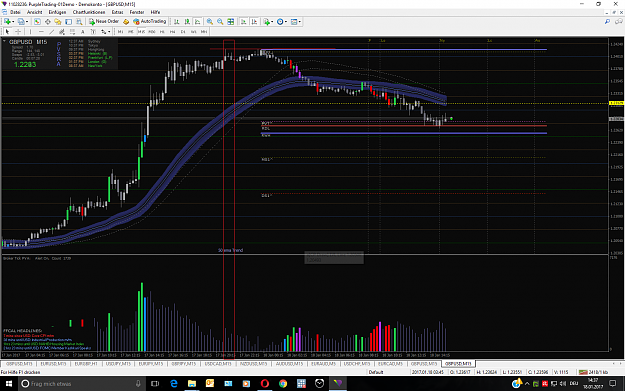
Task: Switch to the USDCAD,M15 chart tab
Action: pyautogui.click(x=218, y=364)
